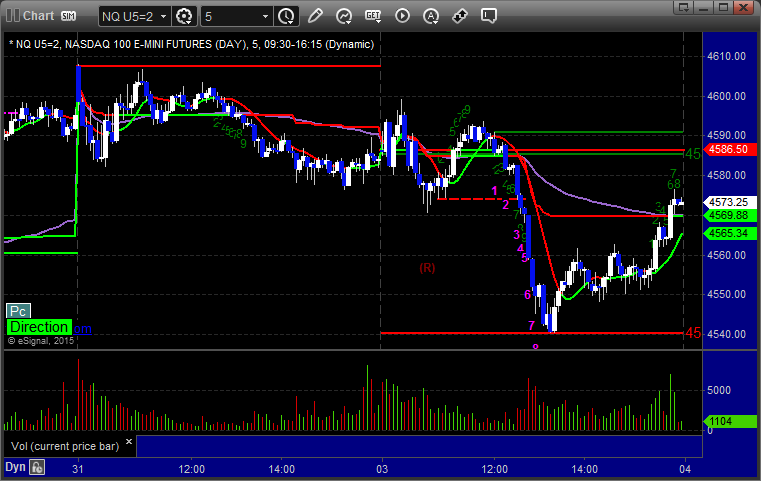
Task: Click the red 45 label at the 4540 line
Action: [693, 333]
